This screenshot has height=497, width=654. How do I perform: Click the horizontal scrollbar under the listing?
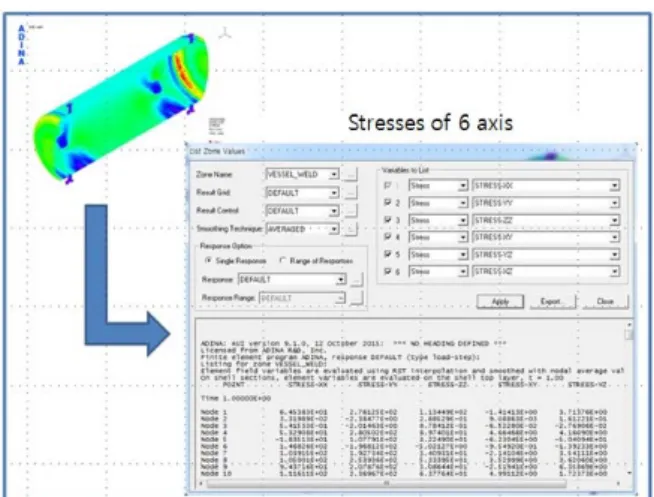click(386, 483)
